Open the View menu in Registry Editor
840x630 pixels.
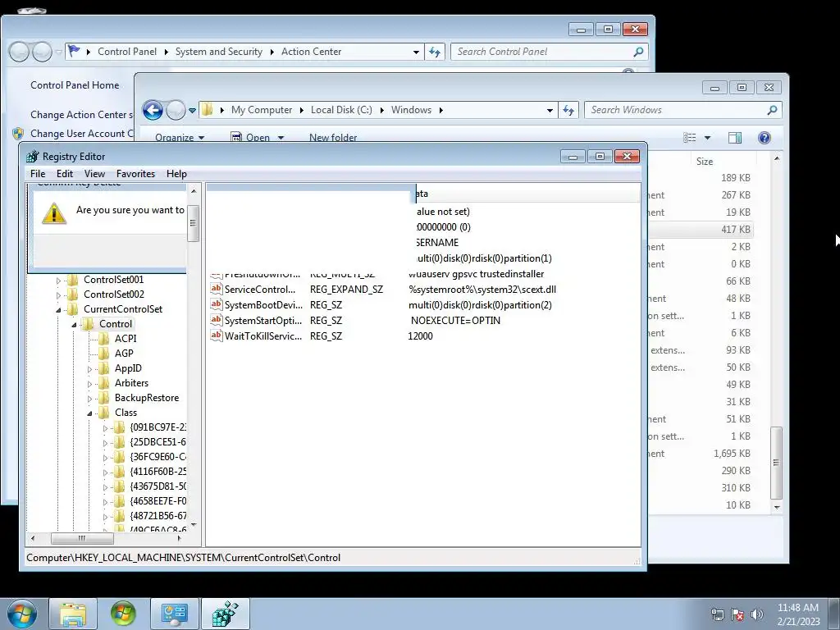tap(94, 174)
